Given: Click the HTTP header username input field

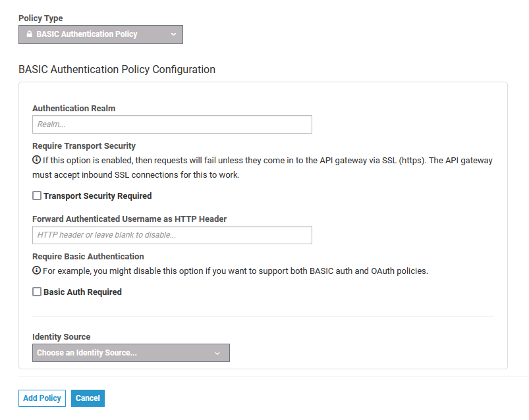Looking at the screenshot, I should click(172, 235).
